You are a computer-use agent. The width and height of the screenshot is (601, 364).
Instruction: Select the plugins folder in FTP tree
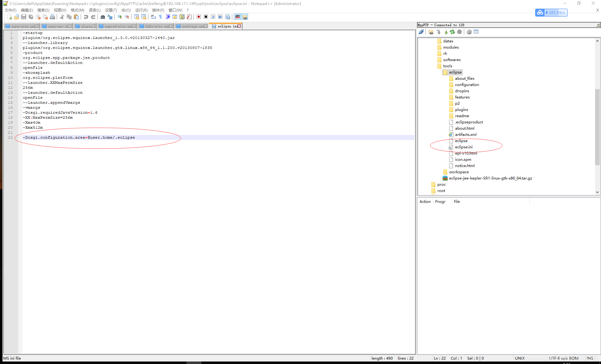461,110
